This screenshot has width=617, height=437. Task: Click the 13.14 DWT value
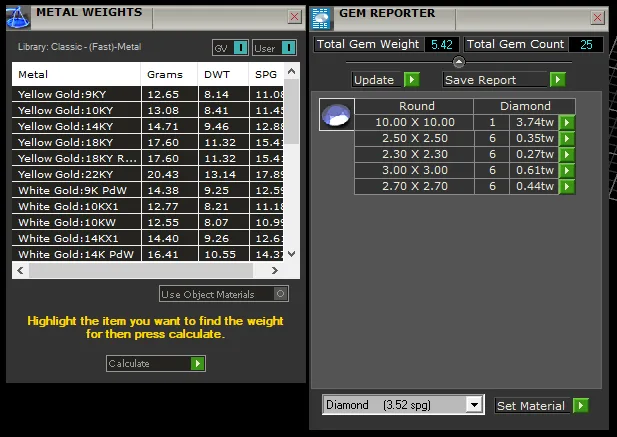(220, 175)
